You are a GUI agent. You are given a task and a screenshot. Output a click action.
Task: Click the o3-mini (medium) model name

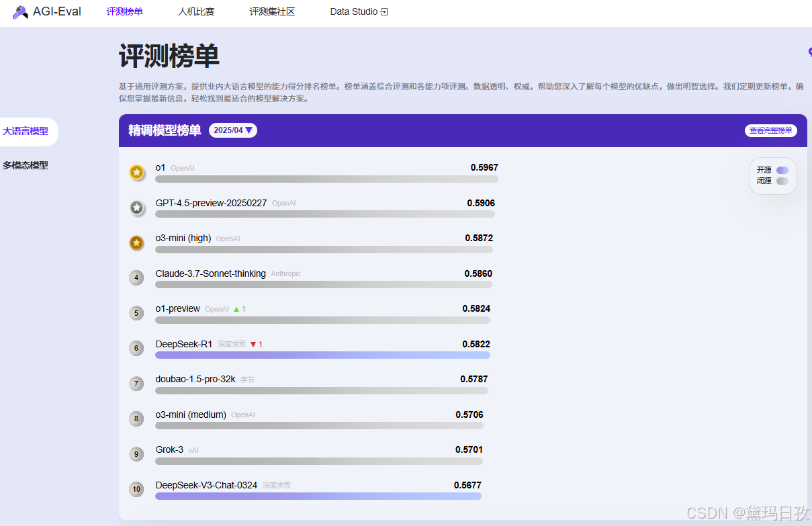(191, 414)
